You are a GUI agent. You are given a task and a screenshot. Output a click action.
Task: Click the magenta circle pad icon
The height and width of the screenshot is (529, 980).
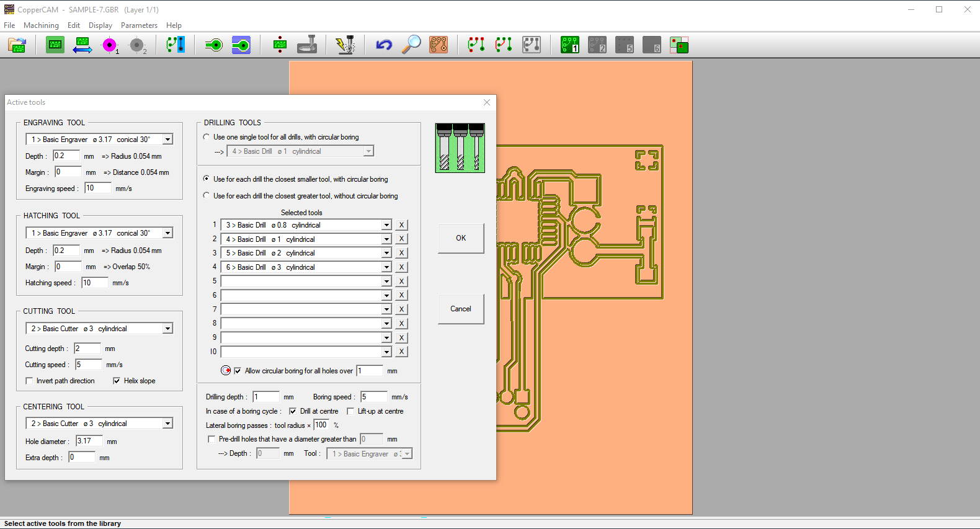110,45
